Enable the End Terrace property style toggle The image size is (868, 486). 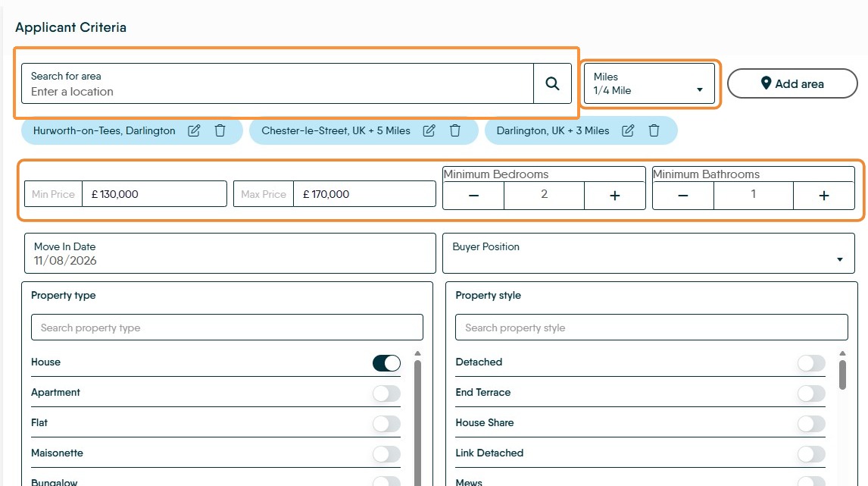tap(811, 394)
